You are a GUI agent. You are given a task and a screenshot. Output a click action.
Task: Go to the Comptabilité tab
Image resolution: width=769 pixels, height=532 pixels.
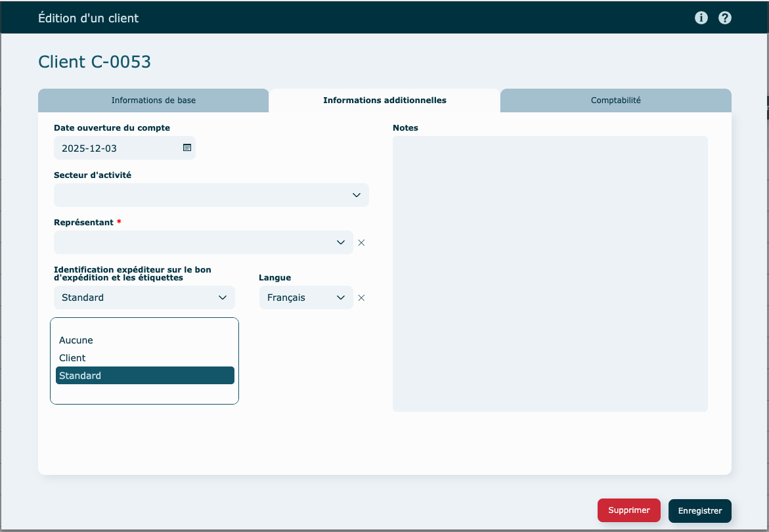[615, 100]
